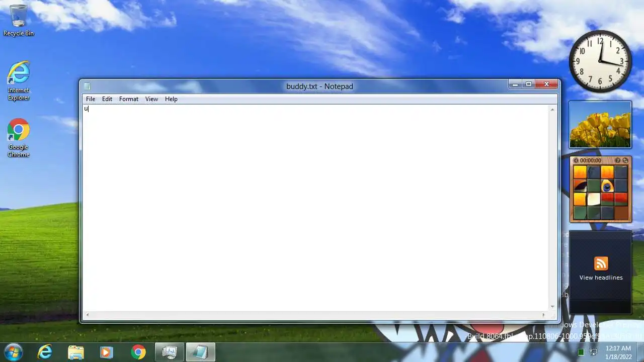644x362 pixels.
Task: Click the tulips slideshow gadget picture
Action: coord(600,125)
